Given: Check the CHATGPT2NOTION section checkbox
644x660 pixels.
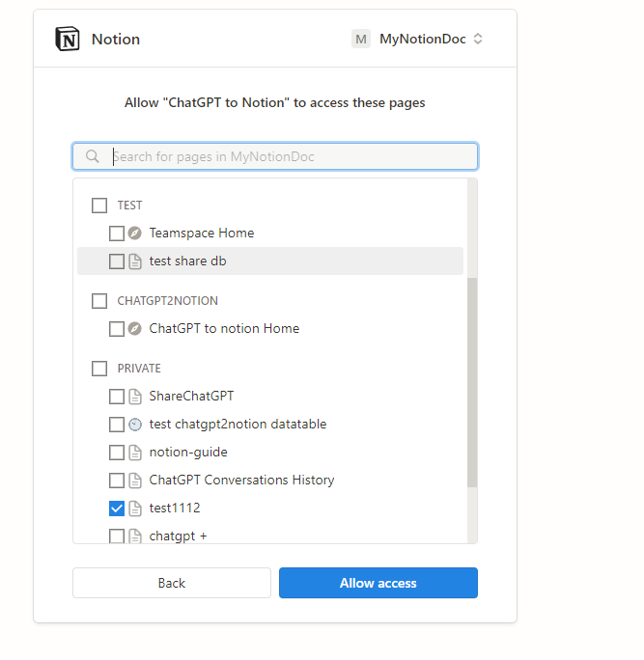Looking at the screenshot, I should (x=99, y=301).
